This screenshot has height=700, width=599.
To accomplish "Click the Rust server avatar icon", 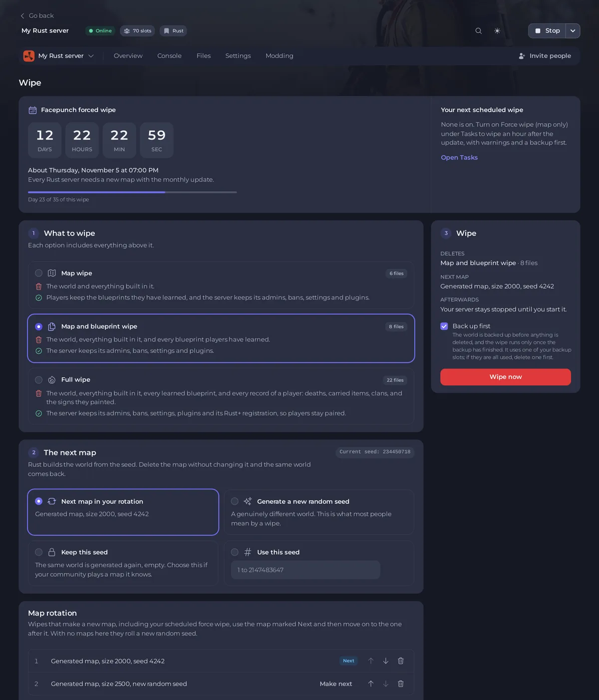I will (29, 56).
